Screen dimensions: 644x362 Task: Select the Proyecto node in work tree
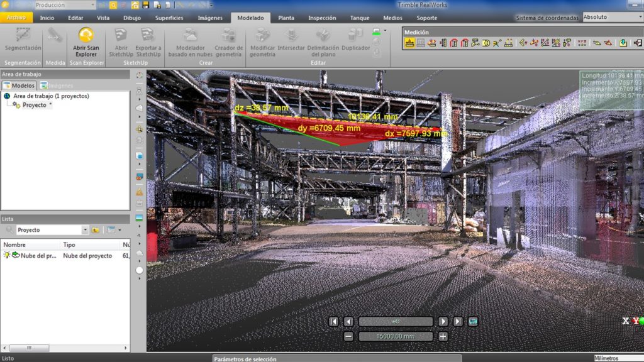[x=34, y=105]
